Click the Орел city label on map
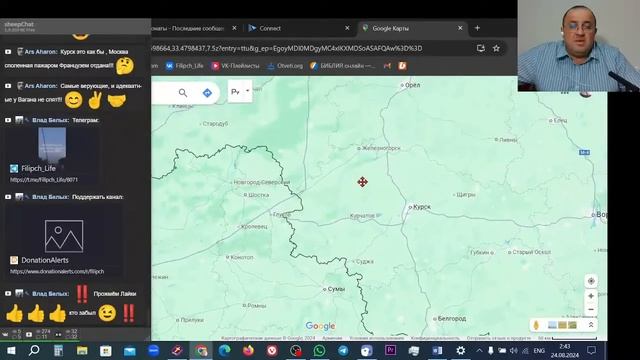 click(412, 85)
